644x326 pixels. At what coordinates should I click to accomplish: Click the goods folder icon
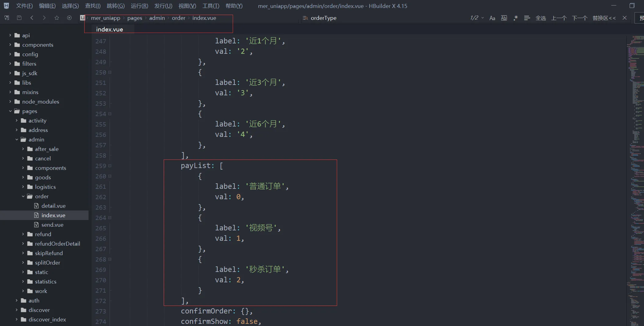click(30, 177)
